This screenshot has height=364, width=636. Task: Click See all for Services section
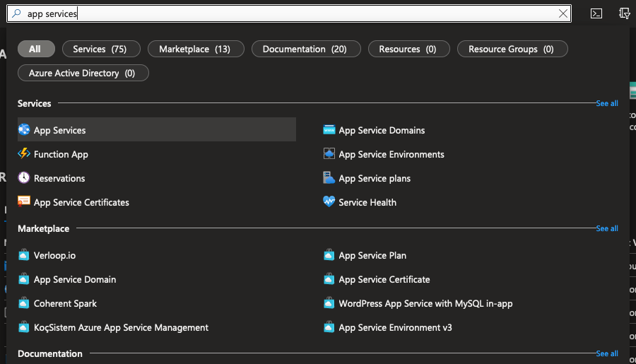click(607, 103)
